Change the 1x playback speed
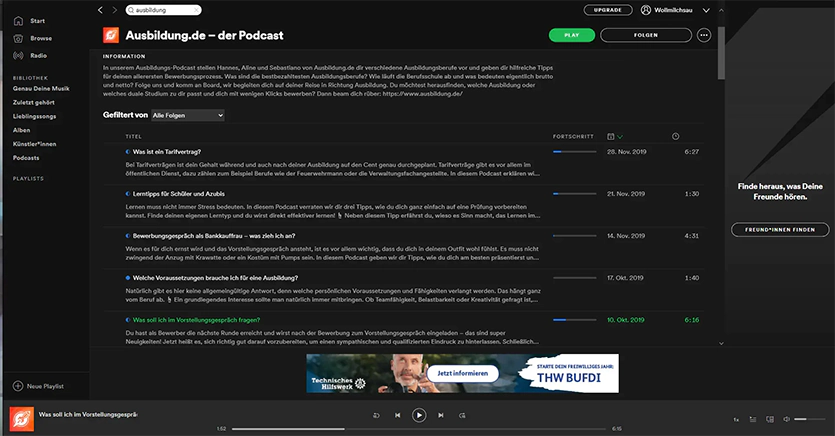This screenshot has height=436, width=835. [736, 419]
